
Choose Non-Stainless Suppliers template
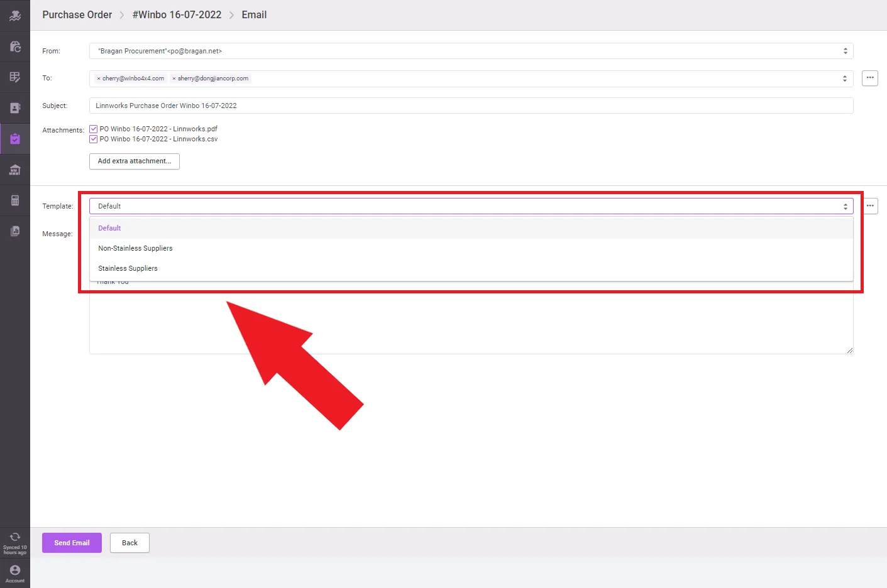(471, 248)
